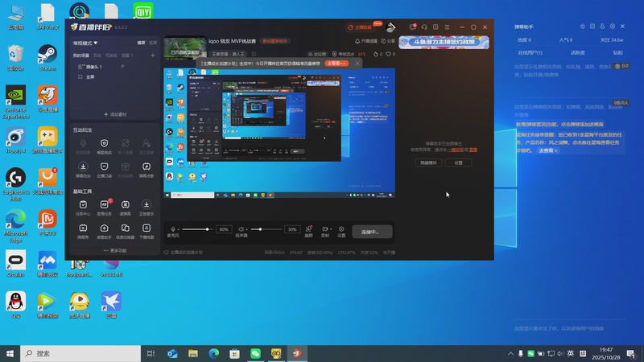Expand the 常规模式 mode dropdown

tap(85, 43)
